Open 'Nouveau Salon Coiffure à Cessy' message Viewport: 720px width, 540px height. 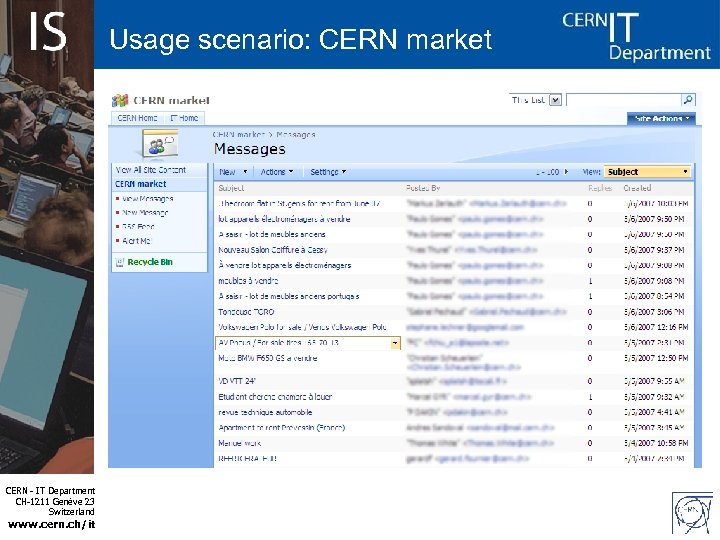tap(273, 250)
